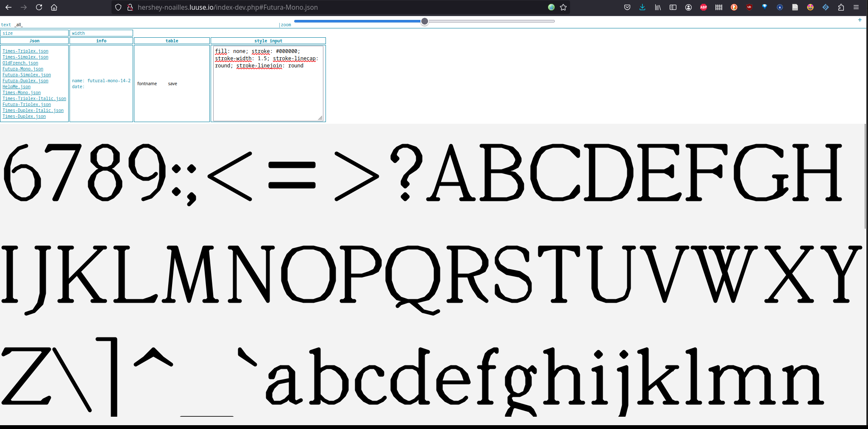The height and width of the screenshot is (429, 868).
Task: Click the Adblock Plus extension icon
Action: coord(704,7)
